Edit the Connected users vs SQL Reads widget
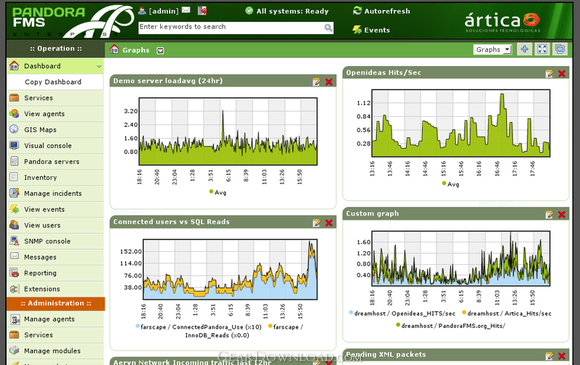This screenshot has width=580, height=365. click(317, 223)
